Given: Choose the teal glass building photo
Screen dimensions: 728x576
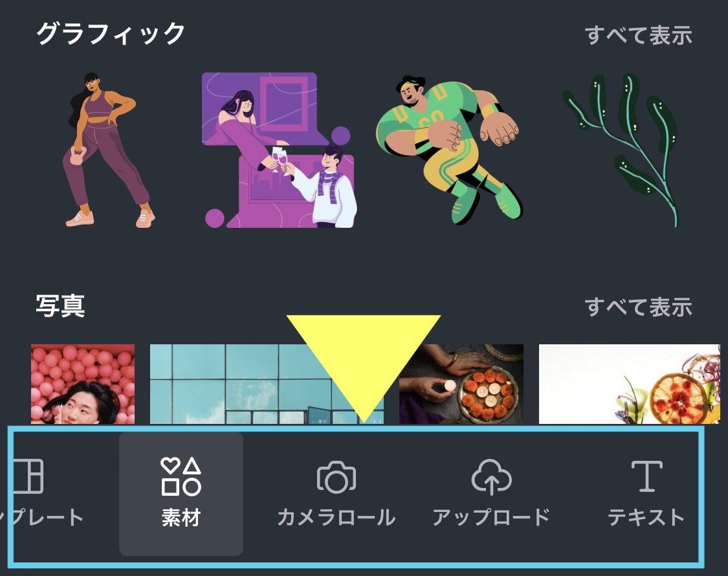Looking at the screenshot, I should (267, 384).
